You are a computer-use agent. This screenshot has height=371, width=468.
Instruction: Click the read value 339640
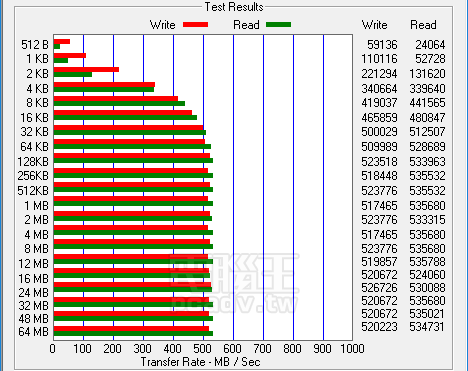click(428, 89)
